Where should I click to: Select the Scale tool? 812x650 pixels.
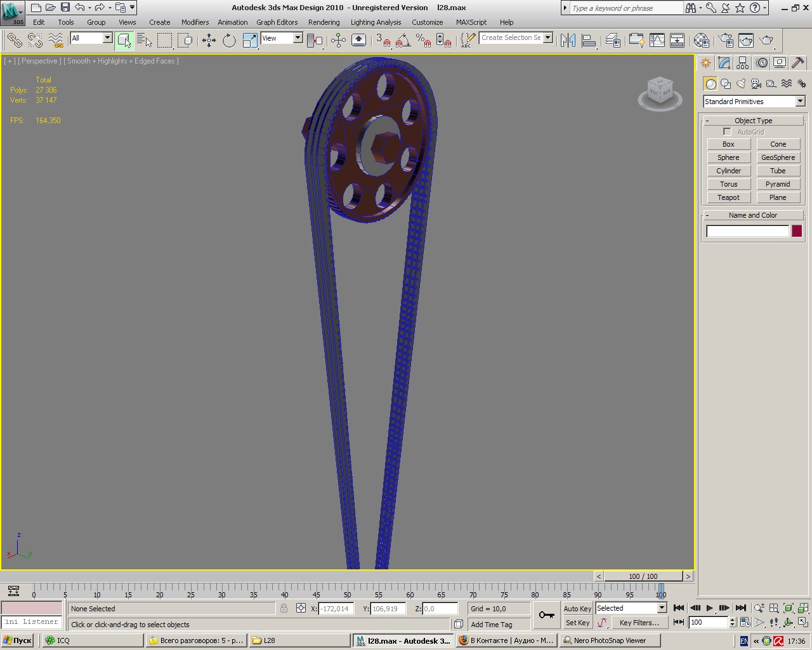250,41
